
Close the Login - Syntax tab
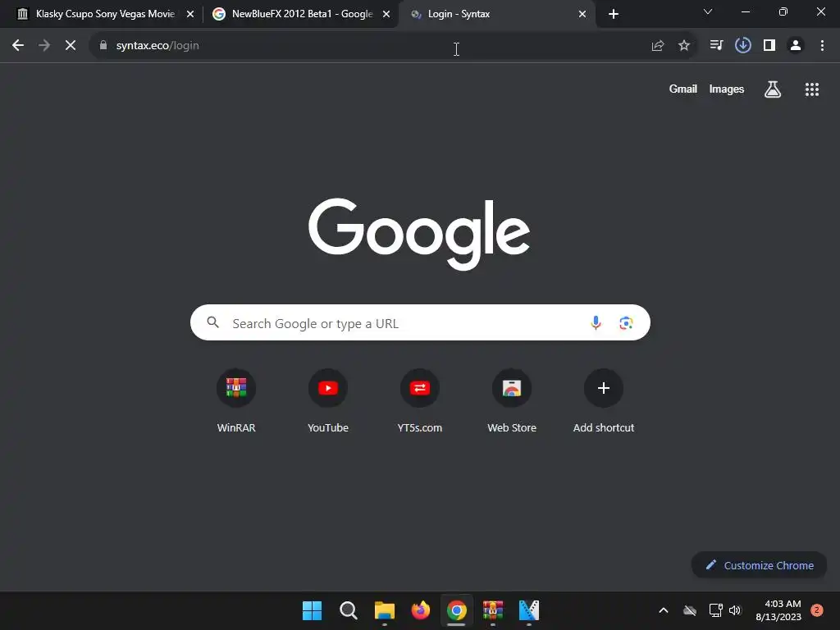tap(582, 15)
